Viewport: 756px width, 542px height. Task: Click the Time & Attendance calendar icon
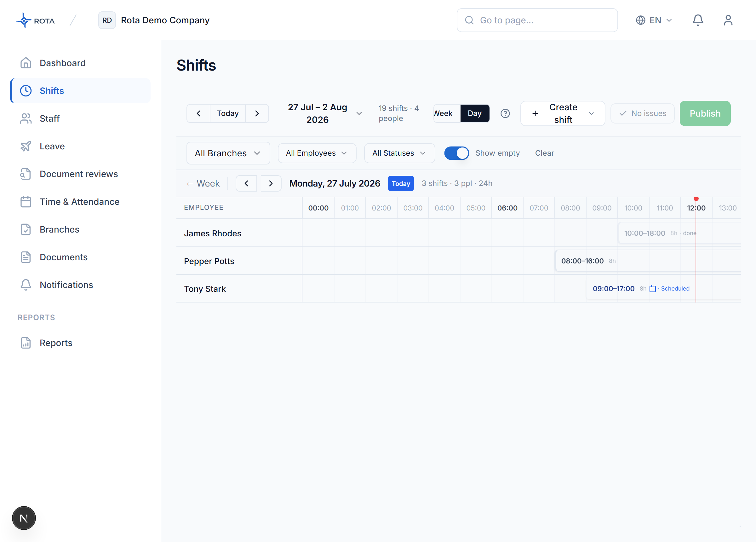click(x=26, y=201)
